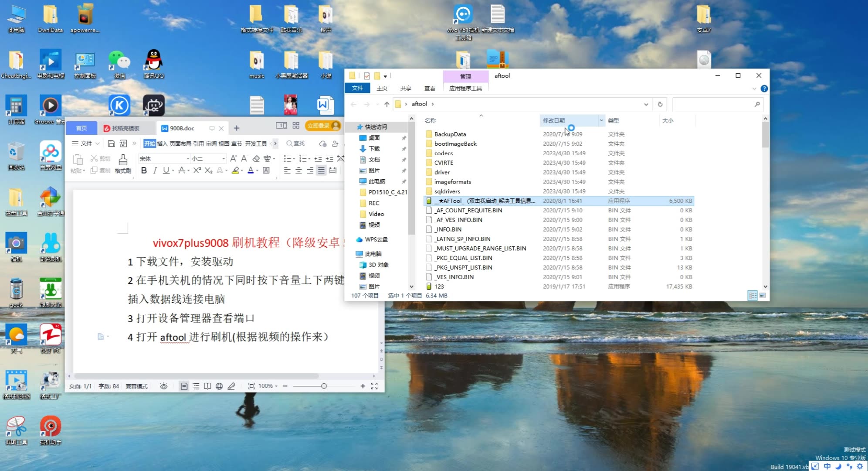Viewport: 868px width, 471px height.
Task: Click the Explorer search input field
Action: (718, 104)
